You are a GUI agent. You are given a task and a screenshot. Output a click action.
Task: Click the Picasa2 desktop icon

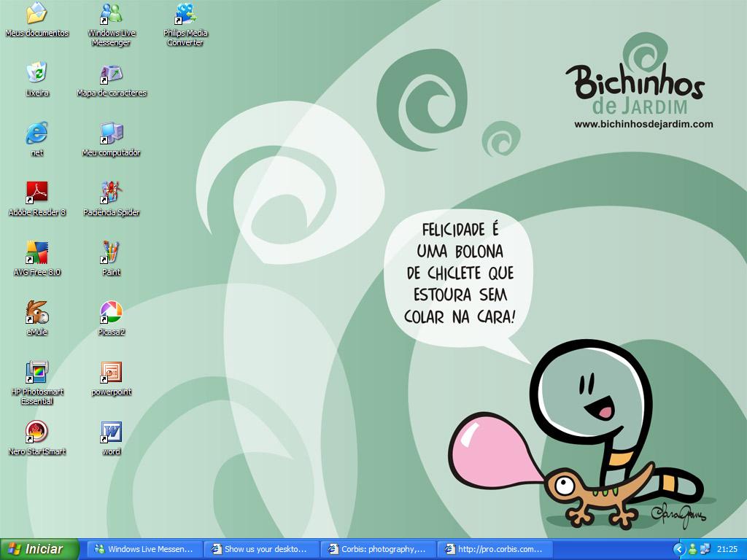point(111,313)
